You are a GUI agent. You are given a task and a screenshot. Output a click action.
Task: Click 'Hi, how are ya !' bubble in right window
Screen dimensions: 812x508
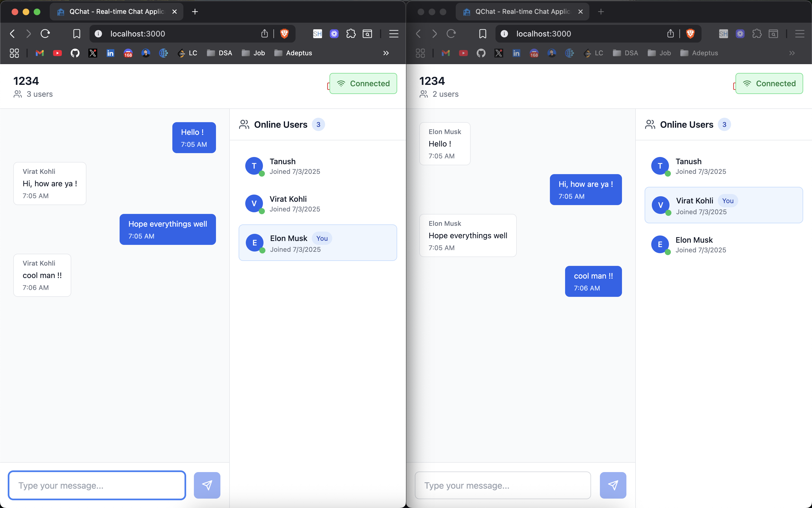pos(586,190)
